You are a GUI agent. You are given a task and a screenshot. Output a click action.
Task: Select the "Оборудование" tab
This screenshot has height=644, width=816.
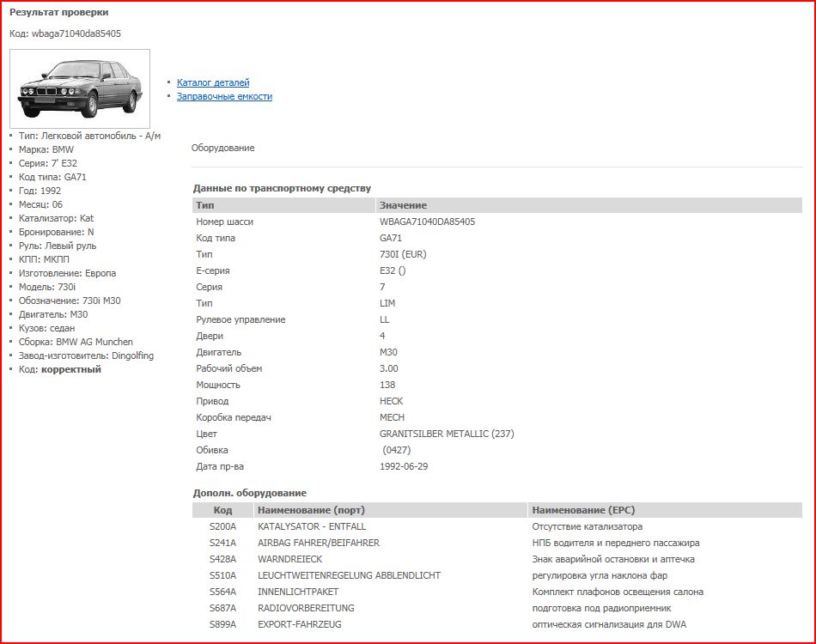[x=222, y=148]
